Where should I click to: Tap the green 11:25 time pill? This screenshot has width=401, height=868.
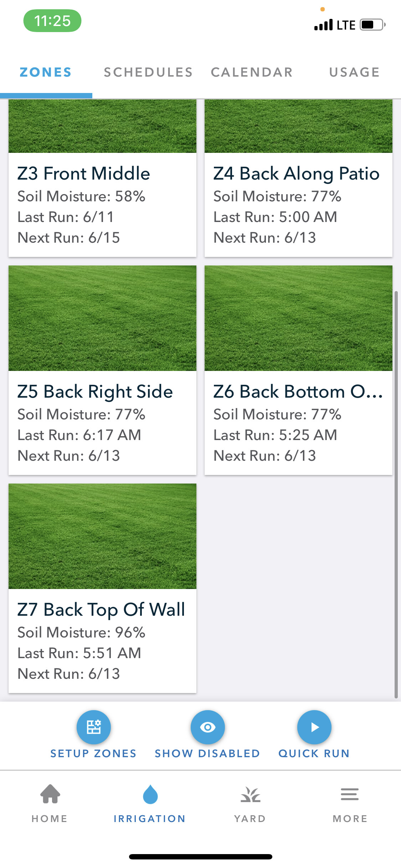(52, 21)
